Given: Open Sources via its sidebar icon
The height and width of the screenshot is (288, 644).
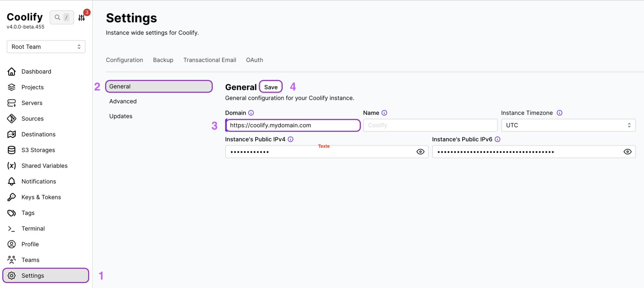Looking at the screenshot, I should click(11, 119).
